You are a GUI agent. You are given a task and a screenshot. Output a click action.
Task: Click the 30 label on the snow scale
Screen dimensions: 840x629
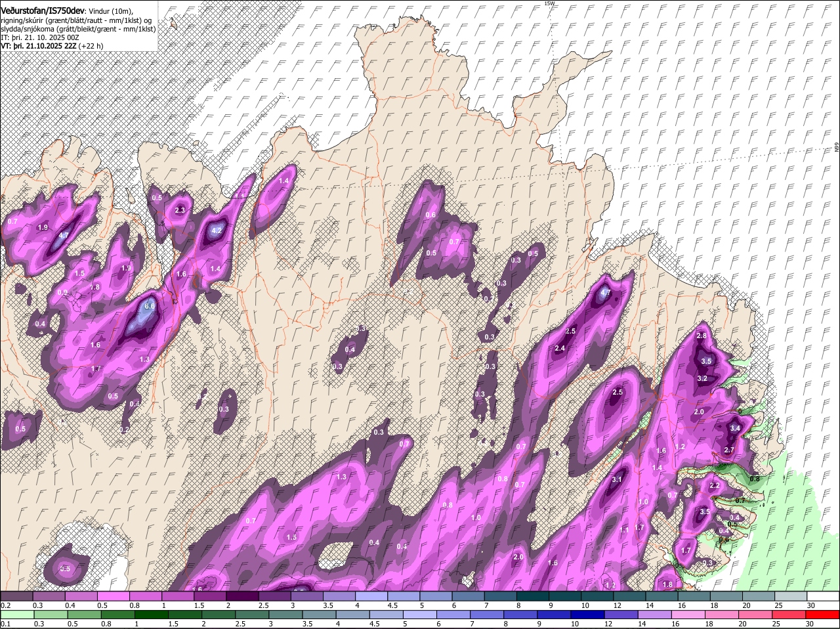click(811, 605)
